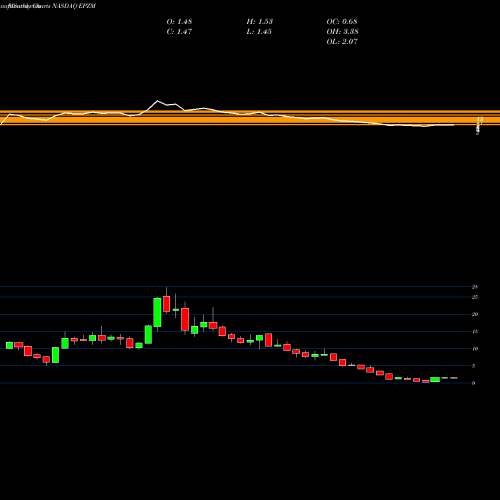Click the NASDAQ EPZM chart title

[74, 6]
